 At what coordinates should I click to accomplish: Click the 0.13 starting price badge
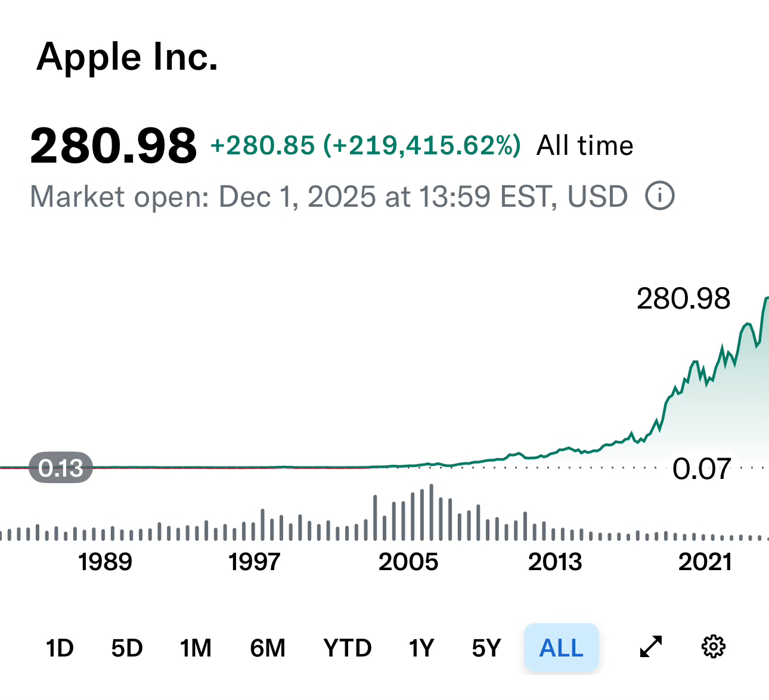(61, 468)
